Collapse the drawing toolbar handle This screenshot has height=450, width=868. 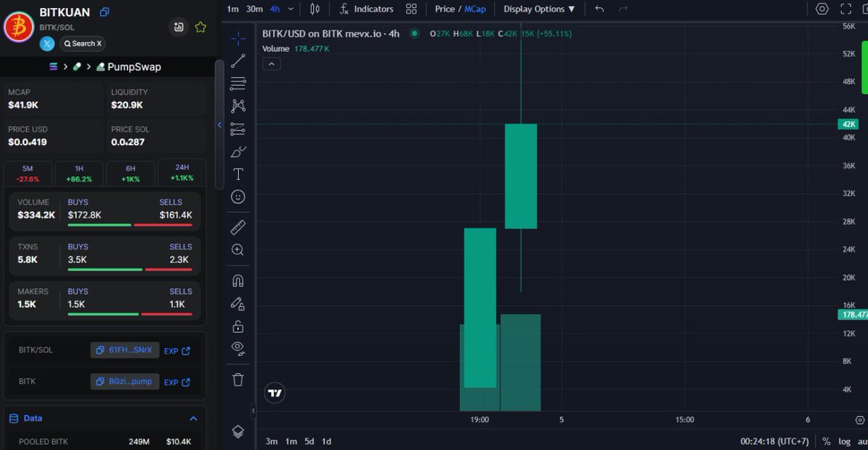point(253,411)
